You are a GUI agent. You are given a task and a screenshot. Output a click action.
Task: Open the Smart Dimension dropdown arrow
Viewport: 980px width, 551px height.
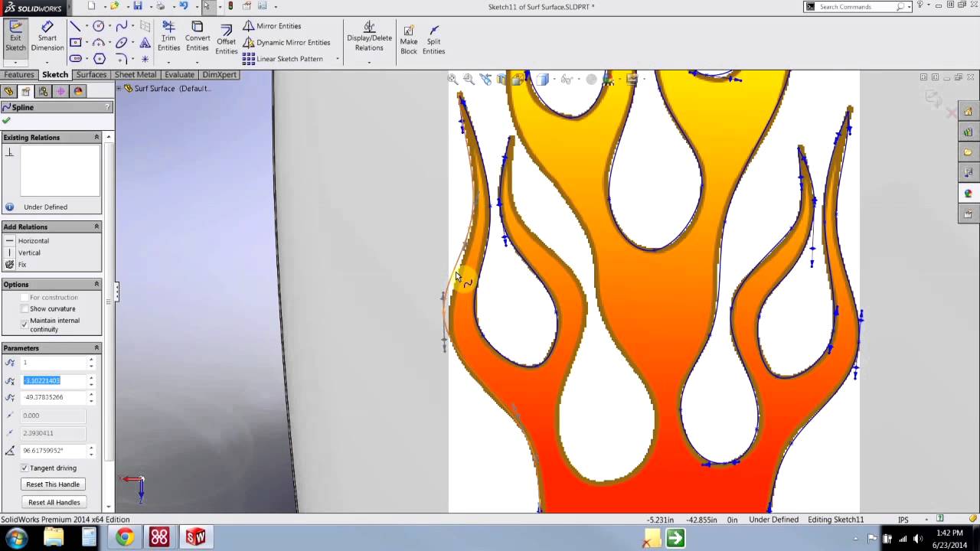(47, 61)
